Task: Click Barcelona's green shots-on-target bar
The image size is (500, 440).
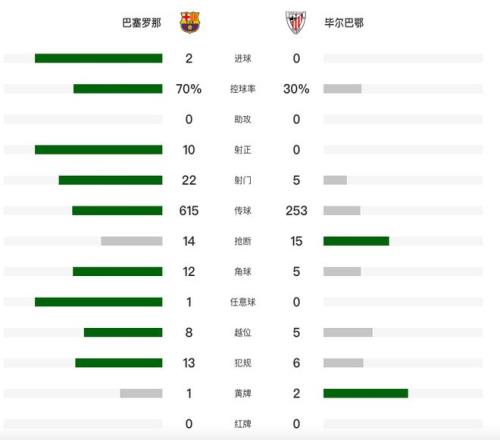Action: 99,150
